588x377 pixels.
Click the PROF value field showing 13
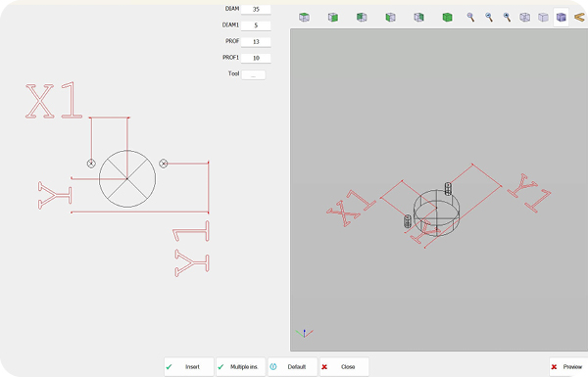click(x=256, y=41)
